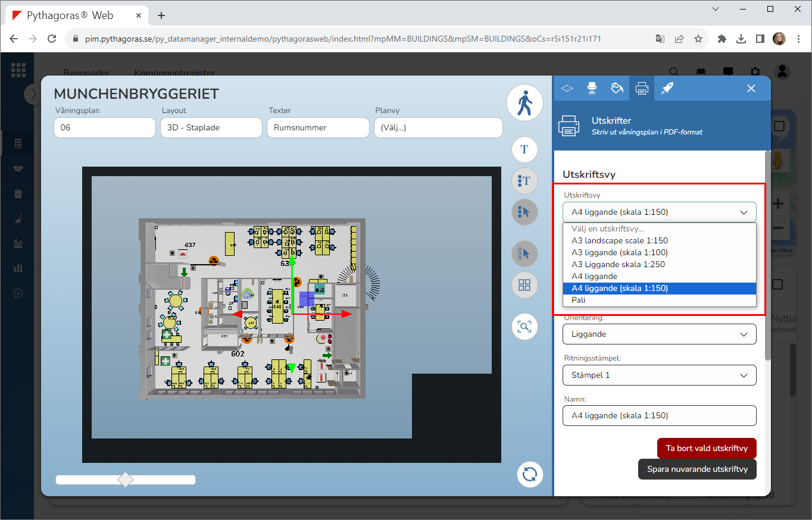Select A3 Liggande skala 1:250 option

(x=618, y=264)
